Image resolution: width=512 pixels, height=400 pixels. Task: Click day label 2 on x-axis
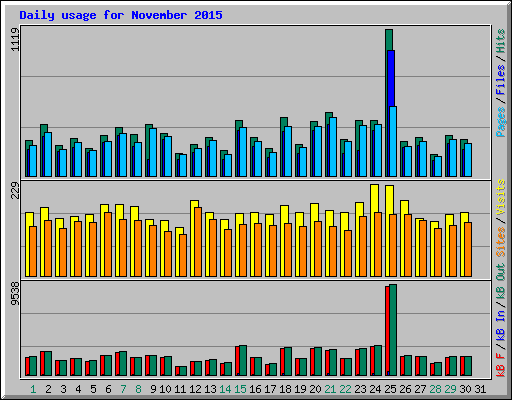48,389
